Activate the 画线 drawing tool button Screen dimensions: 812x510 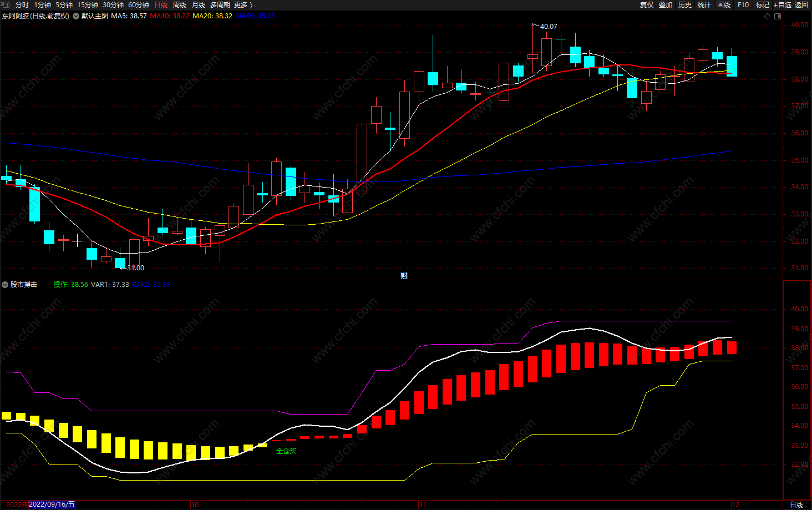click(x=724, y=4)
